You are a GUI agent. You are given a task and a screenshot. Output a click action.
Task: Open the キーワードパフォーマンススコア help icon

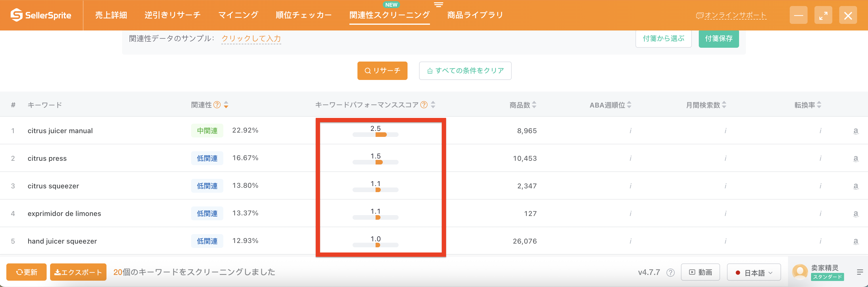click(x=424, y=105)
